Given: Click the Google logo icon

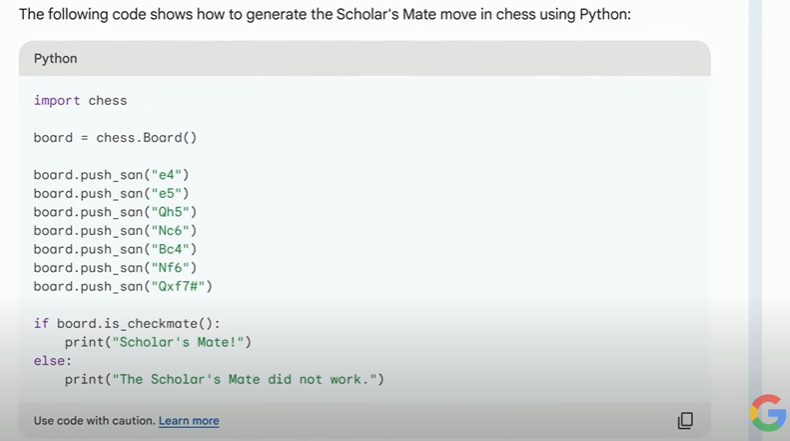Looking at the screenshot, I should [x=768, y=413].
